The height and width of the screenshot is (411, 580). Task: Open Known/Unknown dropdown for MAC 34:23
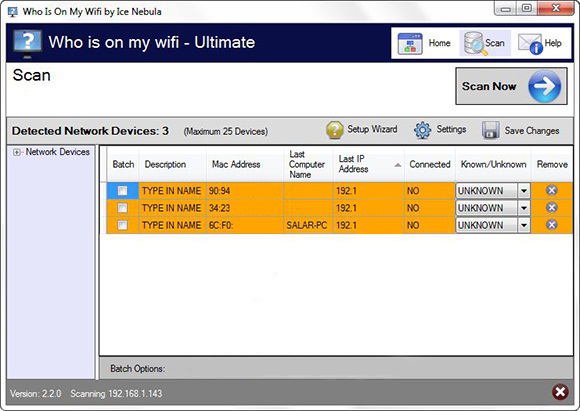point(523,208)
